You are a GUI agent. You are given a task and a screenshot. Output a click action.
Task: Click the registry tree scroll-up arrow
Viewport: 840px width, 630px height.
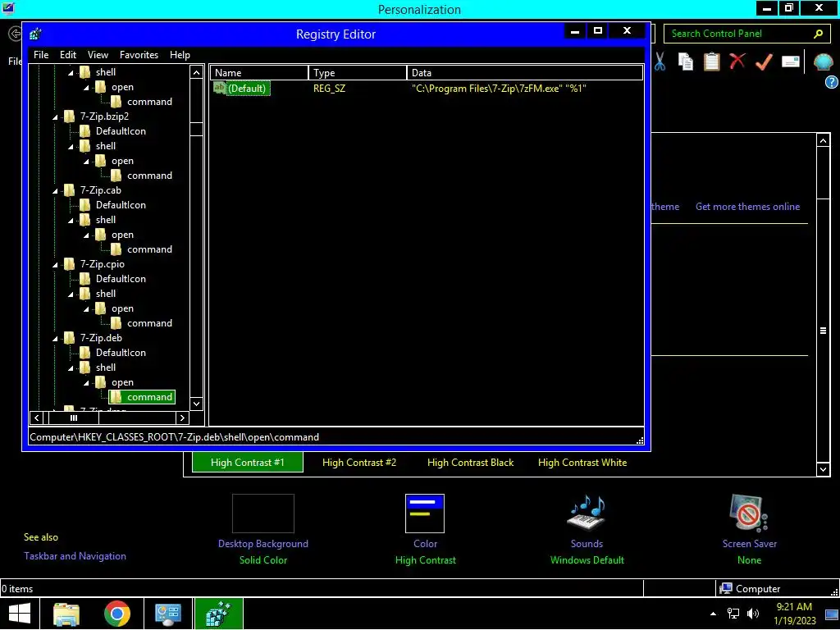(197, 72)
